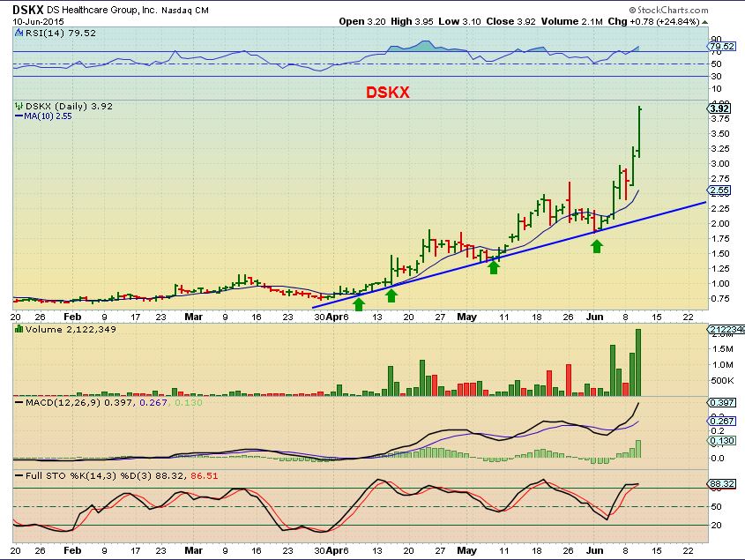Click the 1.5M label on the volume axis
Screen dimensions: 745x560
pyautogui.click(x=722, y=349)
